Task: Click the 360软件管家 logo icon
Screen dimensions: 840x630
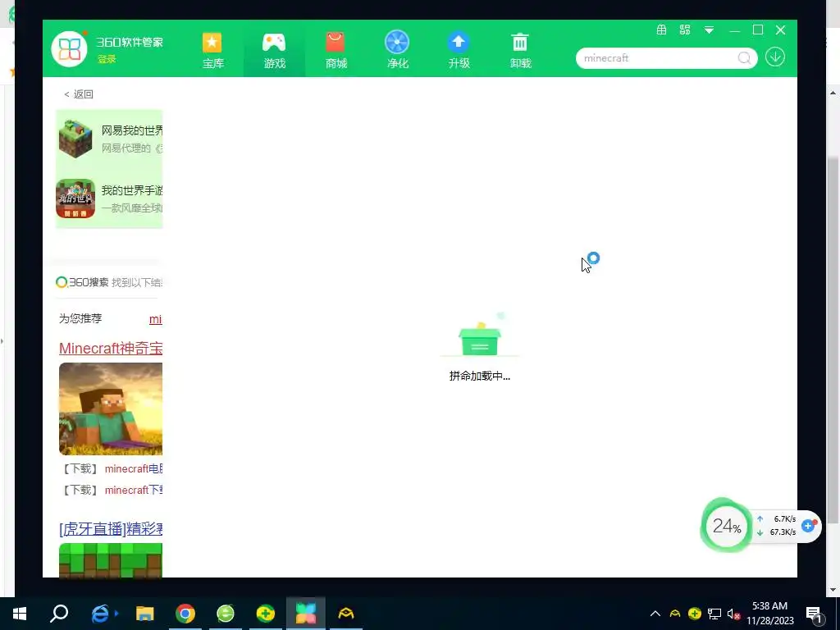Action: (x=69, y=48)
